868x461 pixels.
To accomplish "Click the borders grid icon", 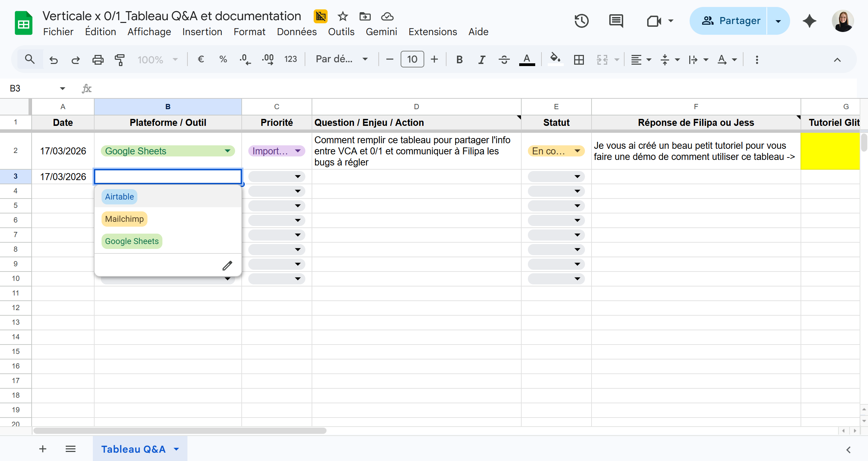I will click(x=579, y=59).
